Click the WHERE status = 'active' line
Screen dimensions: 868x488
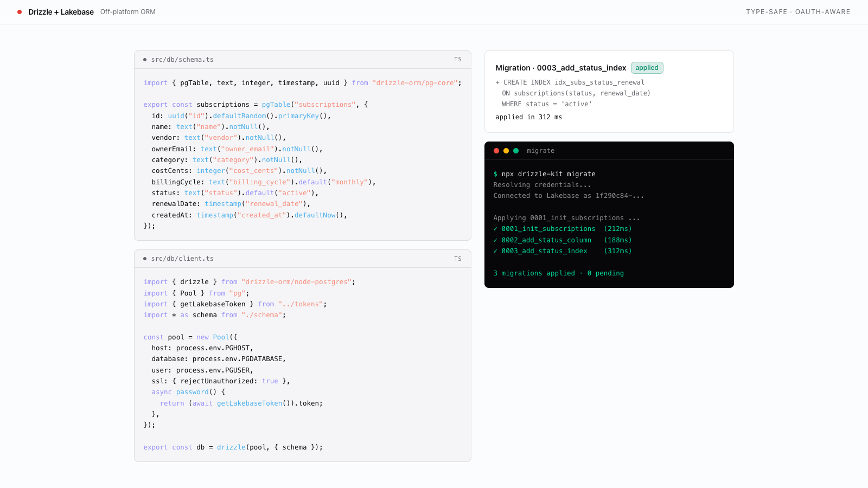pyautogui.click(x=547, y=104)
